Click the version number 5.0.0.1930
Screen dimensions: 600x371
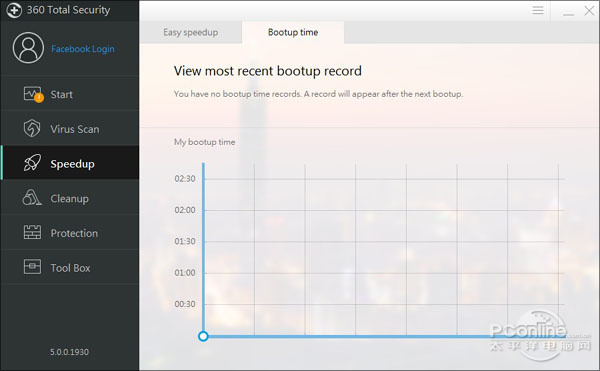pyautogui.click(x=69, y=352)
